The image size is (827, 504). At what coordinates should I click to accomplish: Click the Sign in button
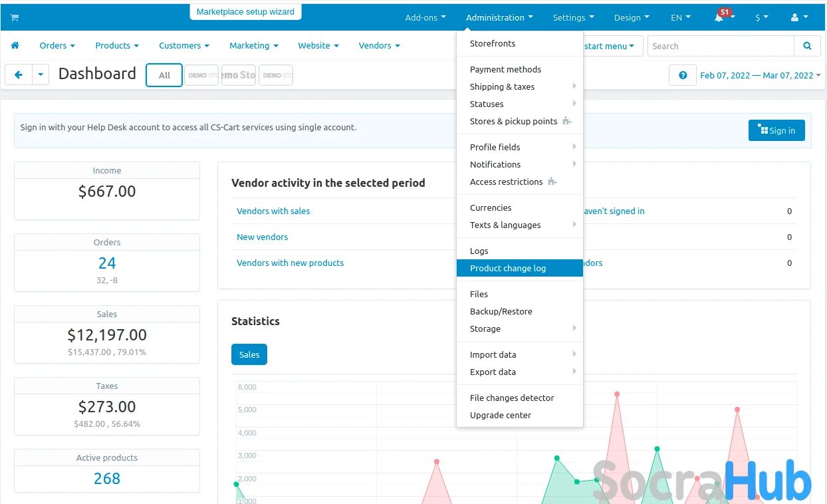pyautogui.click(x=776, y=130)
